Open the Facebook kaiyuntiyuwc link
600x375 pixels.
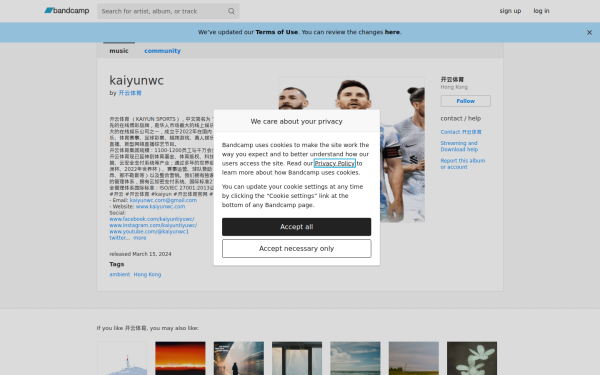(152, 219)
